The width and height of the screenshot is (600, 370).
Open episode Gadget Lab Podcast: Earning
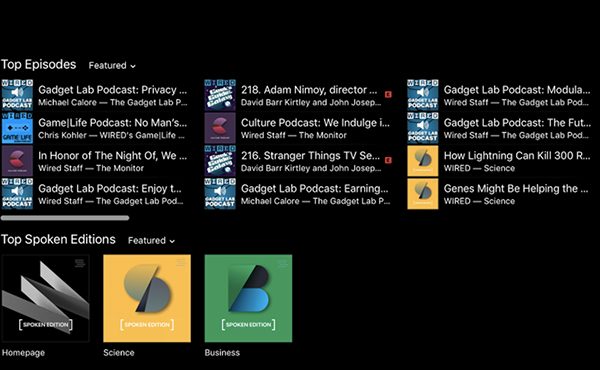click(x=315, y=189)
